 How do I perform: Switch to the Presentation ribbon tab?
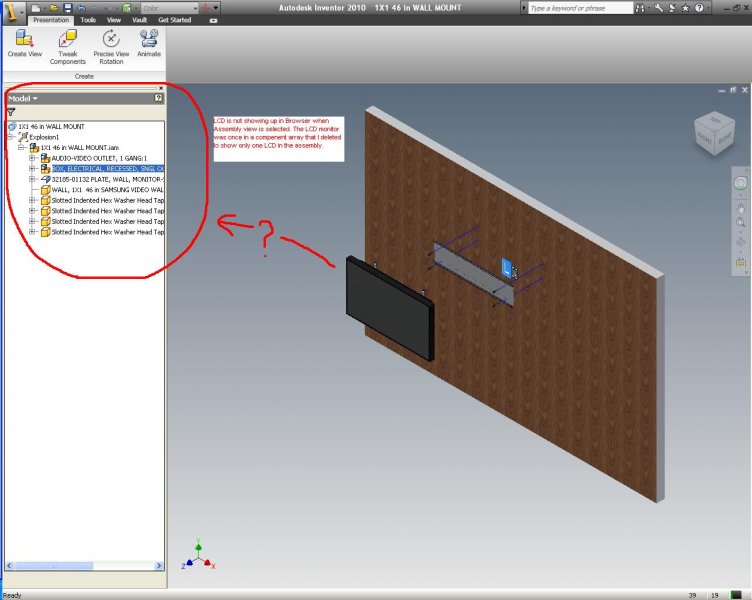tap(51, 20)
